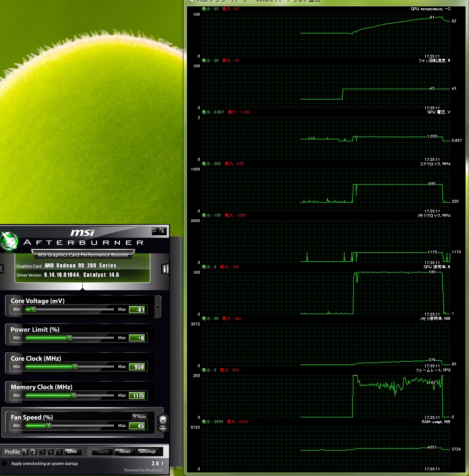Click the Core Voltage slider handle

(x=33, y=309)
